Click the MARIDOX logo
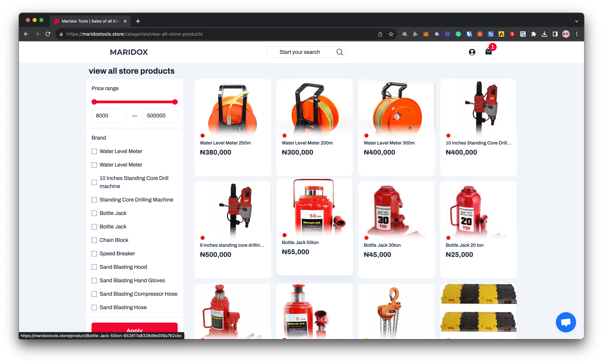The width and height of the screenshot is (603, 364). [x=129, y=52]
